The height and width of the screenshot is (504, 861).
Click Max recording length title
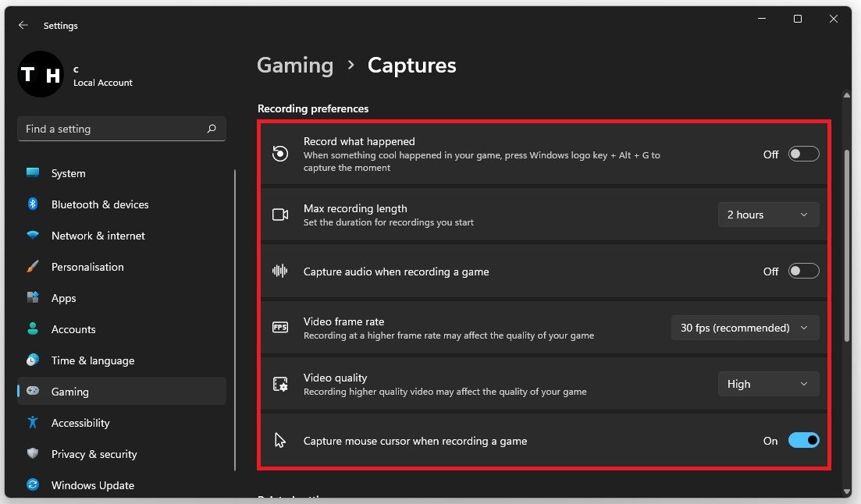[355, 208]
